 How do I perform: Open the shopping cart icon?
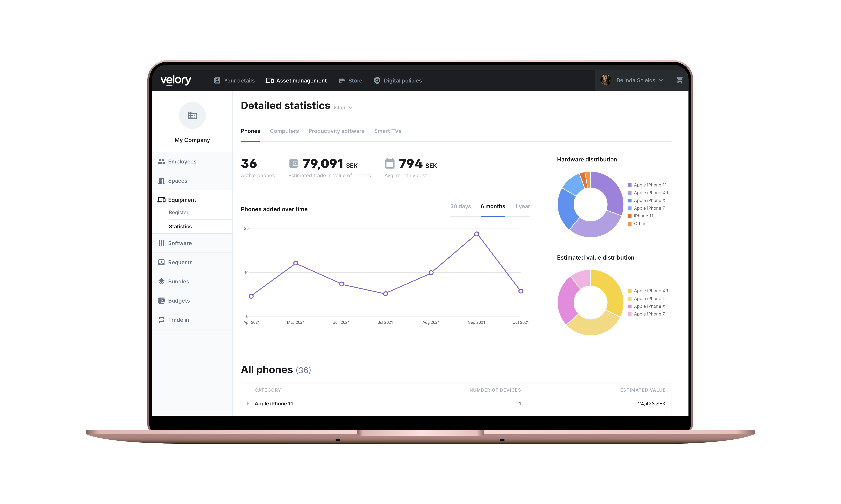pos(679,80)
